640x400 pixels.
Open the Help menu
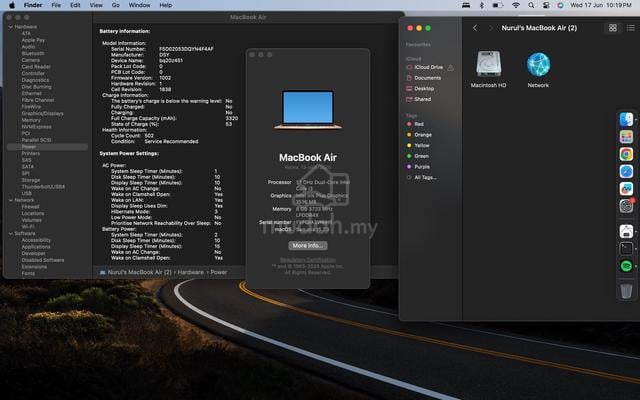[x=166, y=5]
